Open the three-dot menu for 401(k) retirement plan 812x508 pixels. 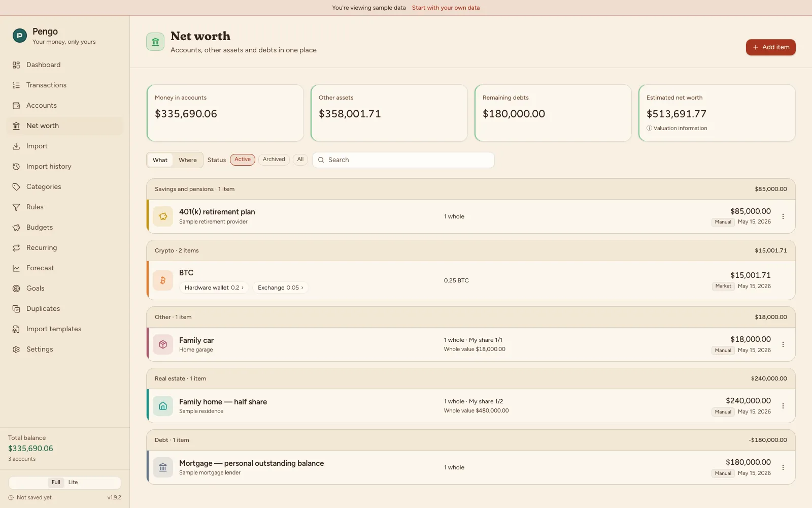pos(783,216)
